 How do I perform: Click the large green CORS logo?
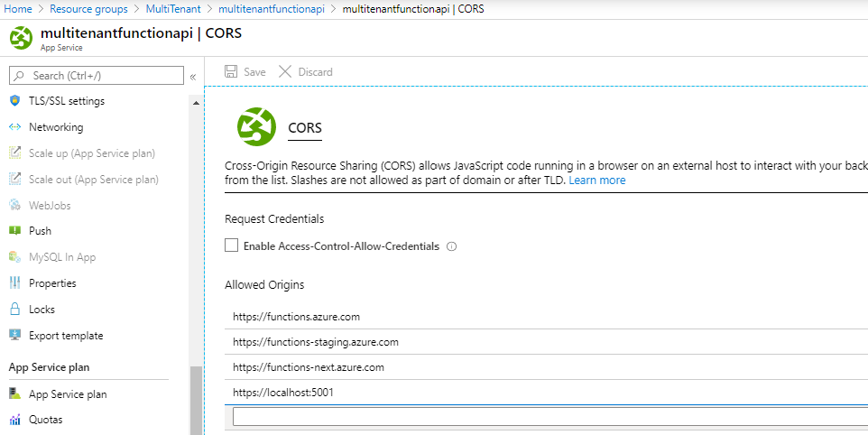pos(257,126)
